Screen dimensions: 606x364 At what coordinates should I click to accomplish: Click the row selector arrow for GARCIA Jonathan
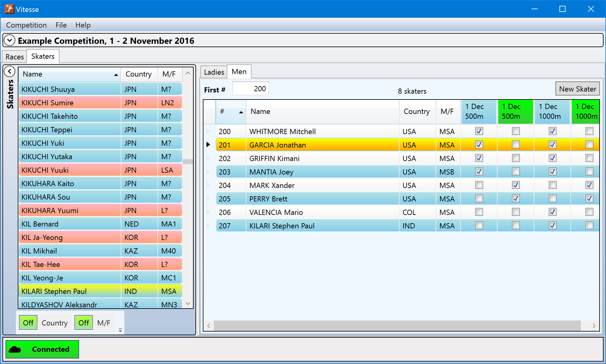(208, 144)
